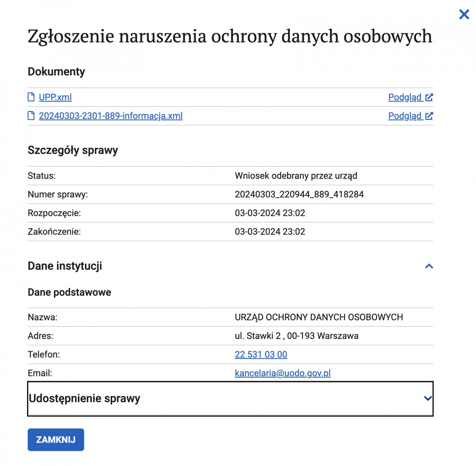The image size is (476, 466).
Task: Click the file icon beside 20240303-2301-889-informacja.xml
Action: [31, 116]
